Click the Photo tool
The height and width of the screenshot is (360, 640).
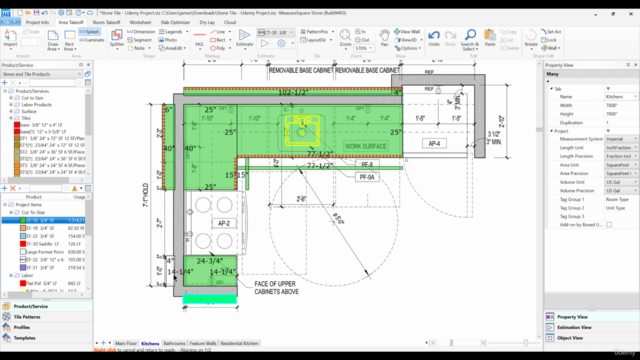[167, 40]
